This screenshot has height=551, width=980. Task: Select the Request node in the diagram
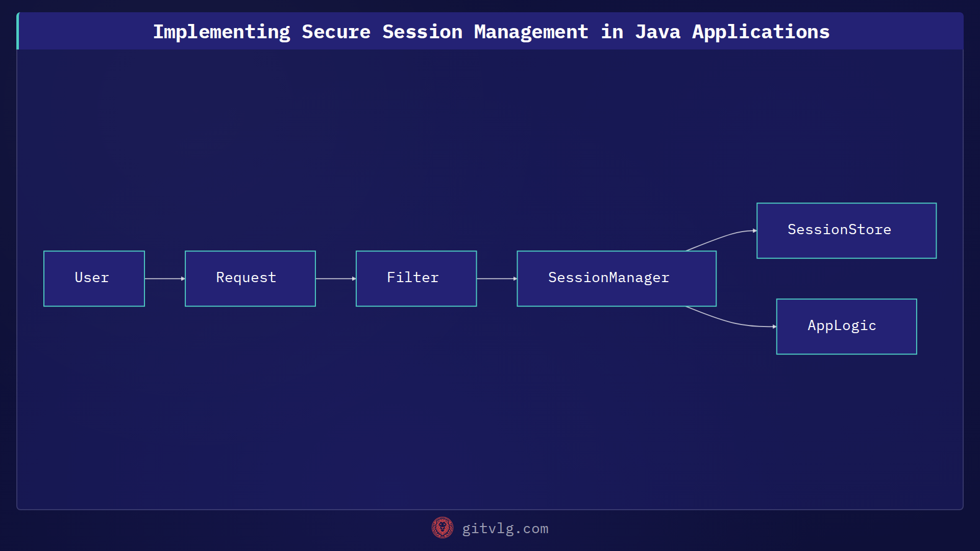coord(250,279)
